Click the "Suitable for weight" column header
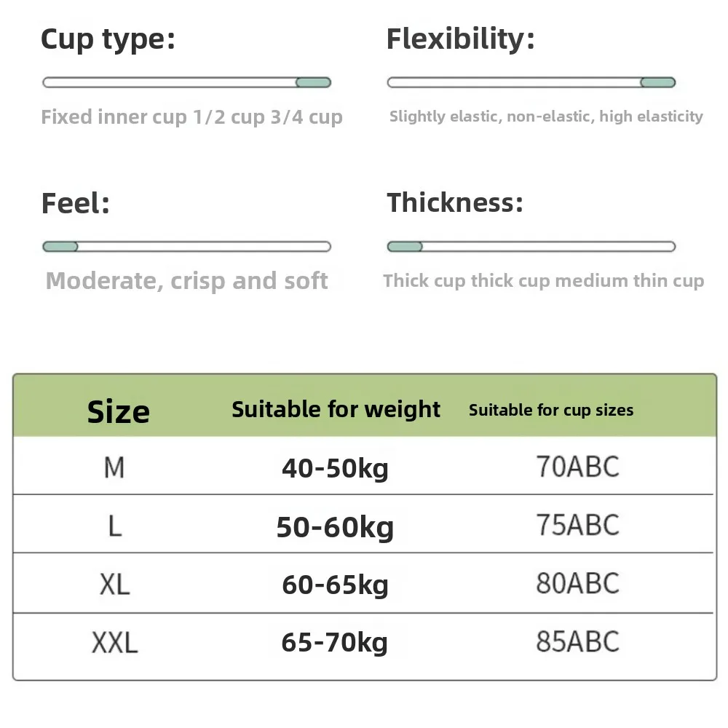Screen dimensions: 728x728 pyautogui.click(x=336, y=410)
